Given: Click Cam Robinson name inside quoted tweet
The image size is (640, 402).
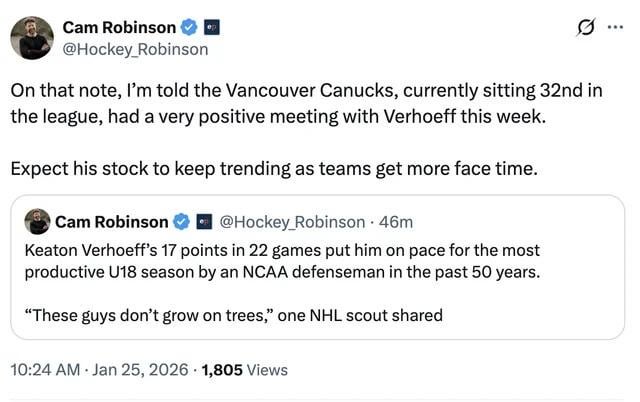Looking at the screenshot, I should click(111, 222).
